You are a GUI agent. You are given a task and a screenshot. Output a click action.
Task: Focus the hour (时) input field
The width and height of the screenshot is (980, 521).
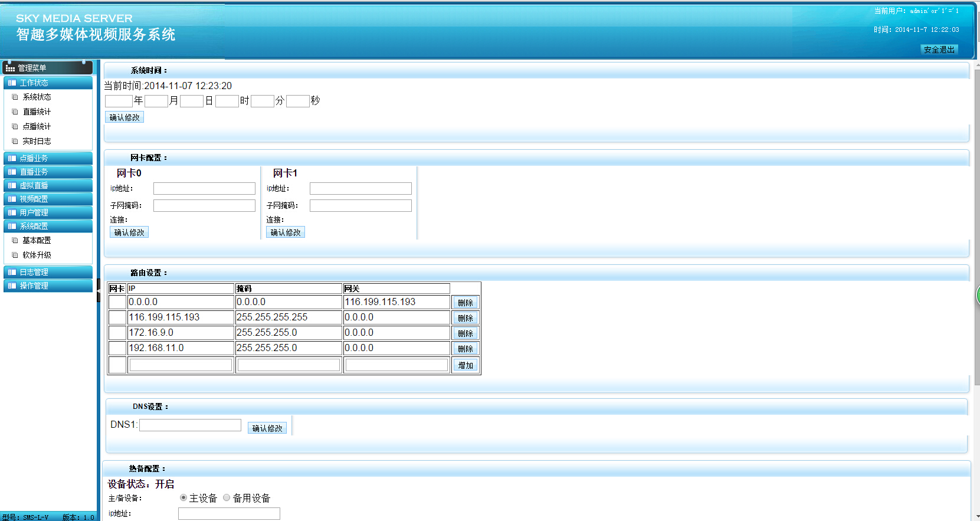coord(227,101)
